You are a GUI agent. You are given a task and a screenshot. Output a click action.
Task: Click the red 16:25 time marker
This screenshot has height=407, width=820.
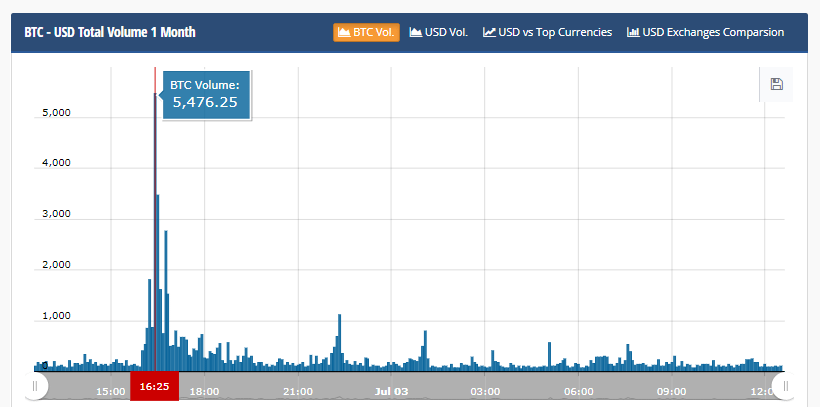154,386
